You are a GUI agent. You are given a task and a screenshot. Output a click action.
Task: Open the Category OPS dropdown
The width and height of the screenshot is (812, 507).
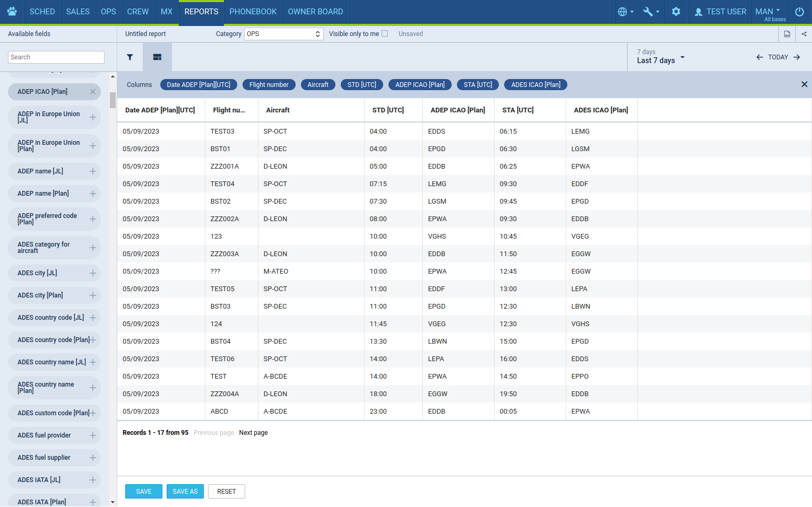[x=283, y=34]
